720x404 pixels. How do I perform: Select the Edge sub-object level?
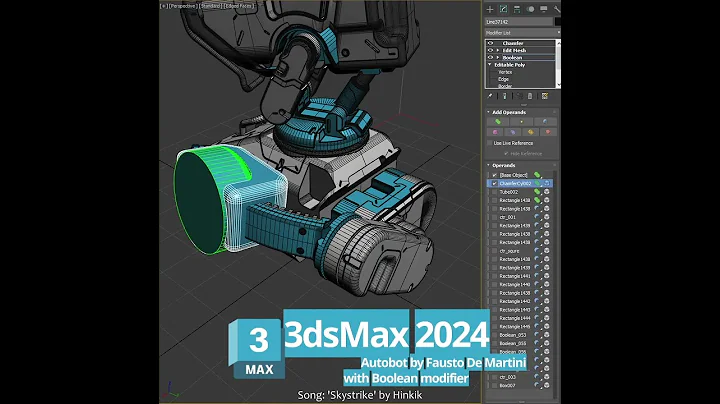[x=503, y=79]
